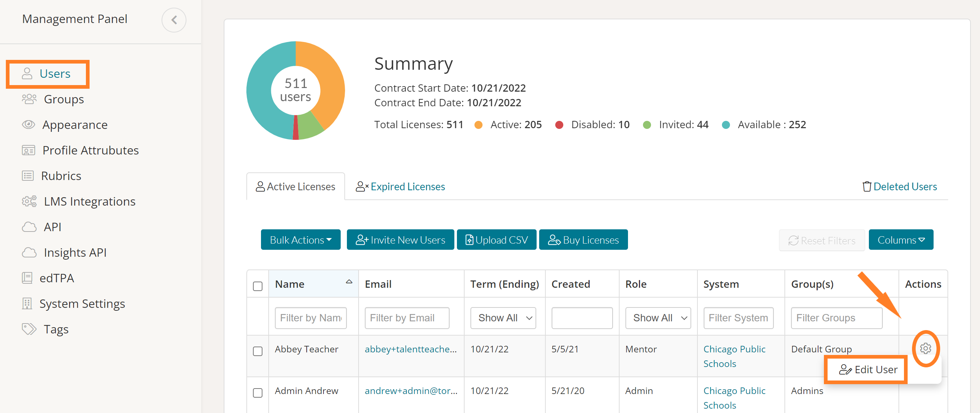Check the box for Abbey Teacher row
Screen dimensions: 980x413
point(258,351)
